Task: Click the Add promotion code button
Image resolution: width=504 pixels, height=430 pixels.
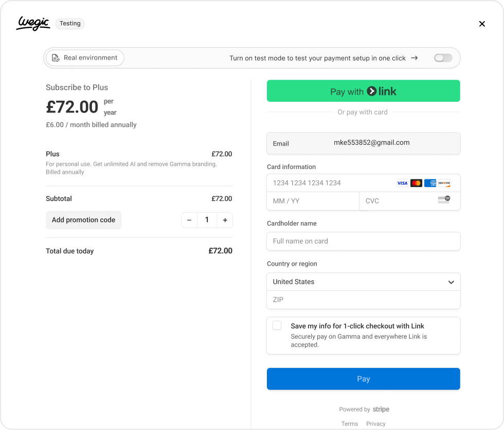Action: click(x=83, y=220)
